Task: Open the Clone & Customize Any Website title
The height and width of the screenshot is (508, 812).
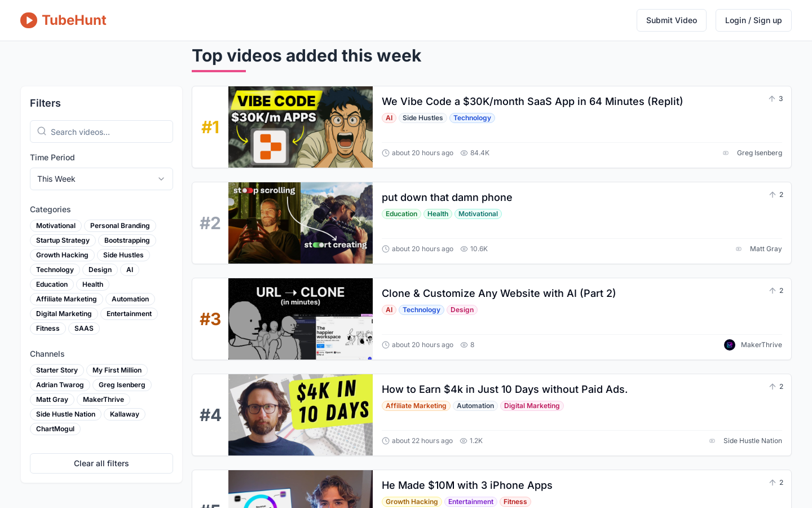Action: (x=499, y=294)
